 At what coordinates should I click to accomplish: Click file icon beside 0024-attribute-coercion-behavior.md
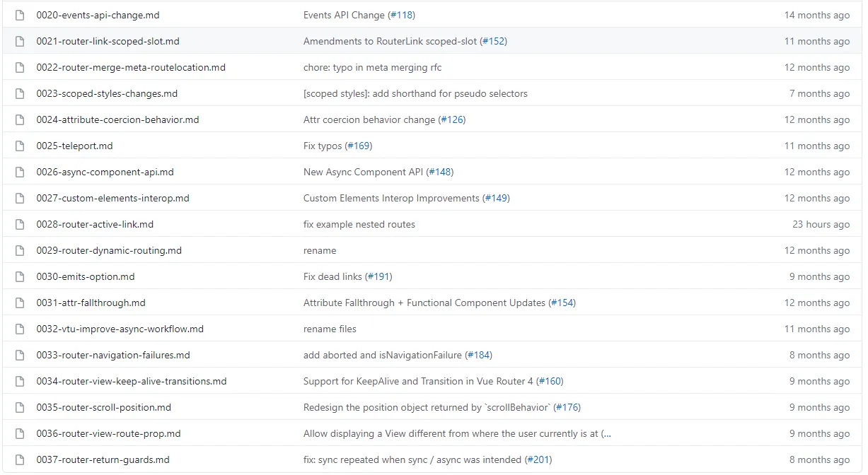(20, 119)
